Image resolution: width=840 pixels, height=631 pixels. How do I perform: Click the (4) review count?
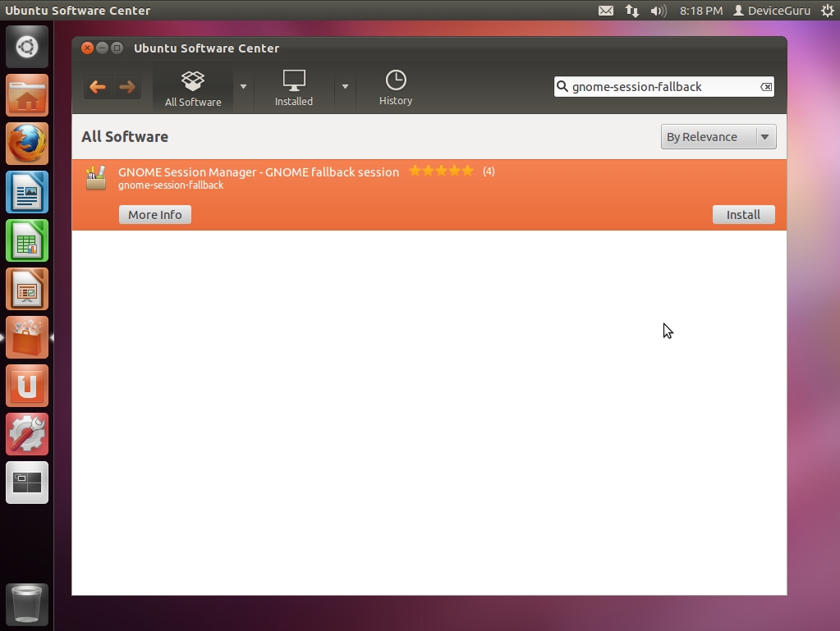pyautogui.click(x=489, y=171)
